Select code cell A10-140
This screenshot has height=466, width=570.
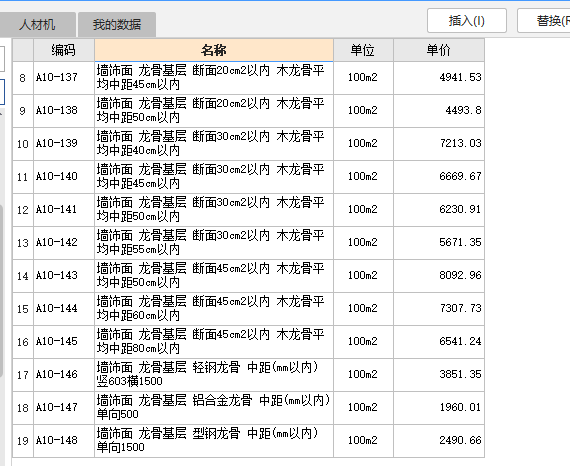tap(64, 177)
